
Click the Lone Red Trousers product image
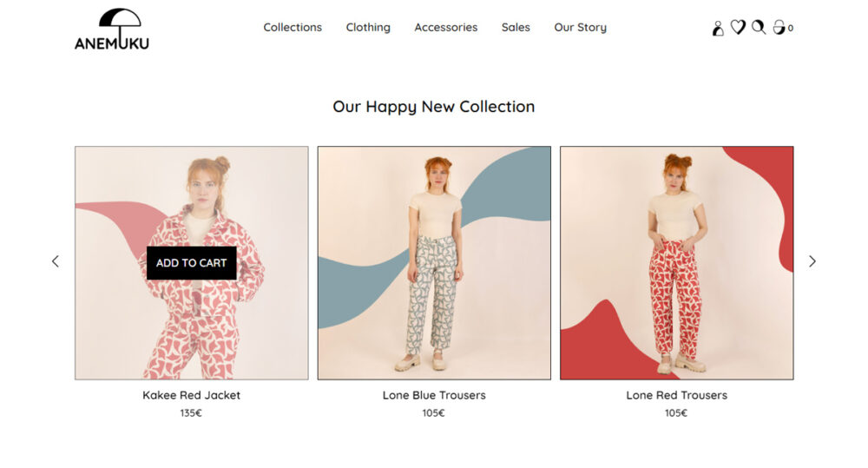(x=677, y=263)
